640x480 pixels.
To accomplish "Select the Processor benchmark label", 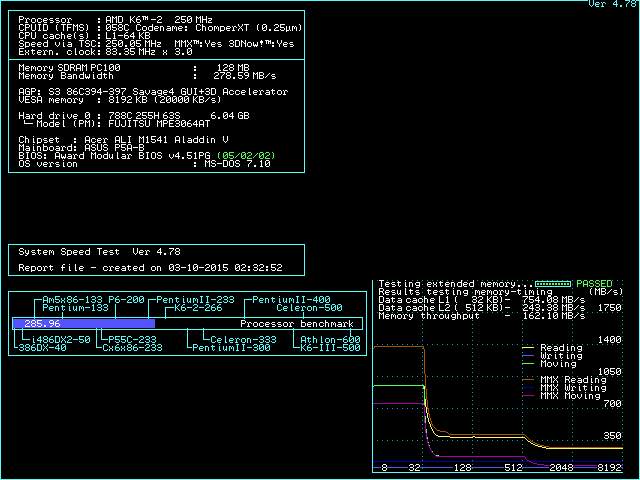I will click(297, 324).
